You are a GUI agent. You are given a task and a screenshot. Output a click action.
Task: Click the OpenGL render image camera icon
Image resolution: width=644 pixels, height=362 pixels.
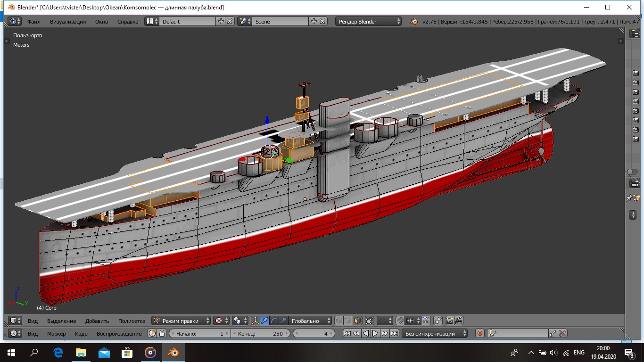coord(449,321)
